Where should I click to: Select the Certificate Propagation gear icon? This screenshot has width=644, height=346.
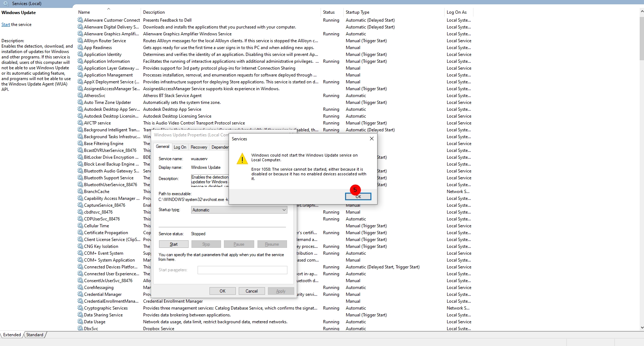tap(80, 233)
